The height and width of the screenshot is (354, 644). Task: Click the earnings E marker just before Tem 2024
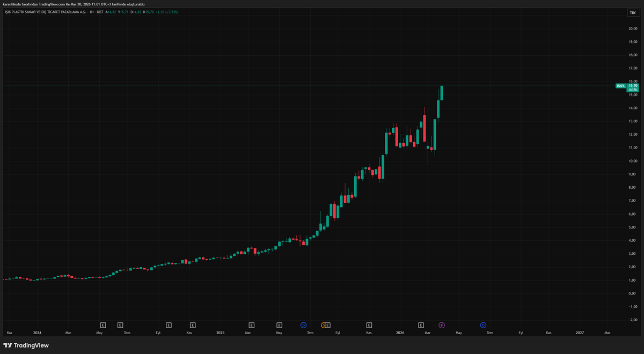120,325
